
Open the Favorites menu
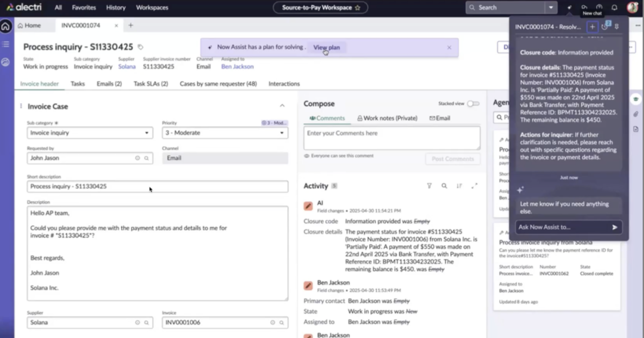(84, 8)
